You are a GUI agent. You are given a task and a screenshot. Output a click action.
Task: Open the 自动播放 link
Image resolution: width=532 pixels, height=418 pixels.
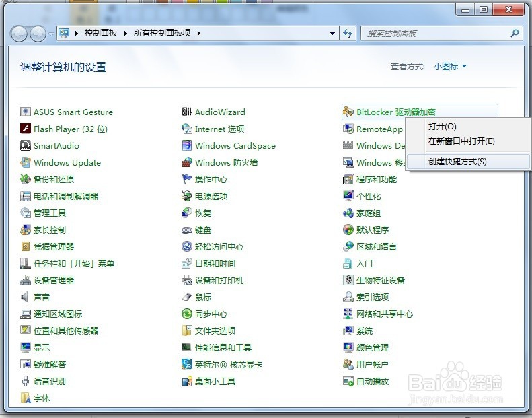coord(373,382)
